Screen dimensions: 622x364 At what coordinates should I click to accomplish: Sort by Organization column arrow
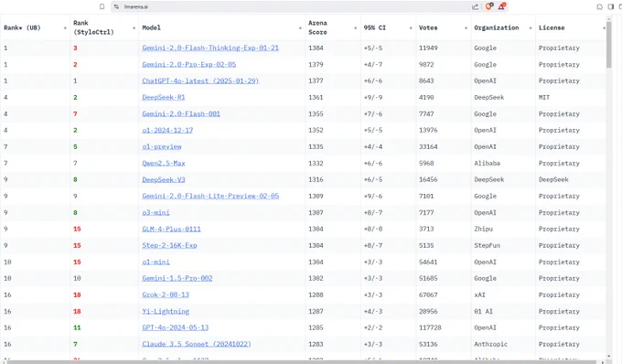531,27
